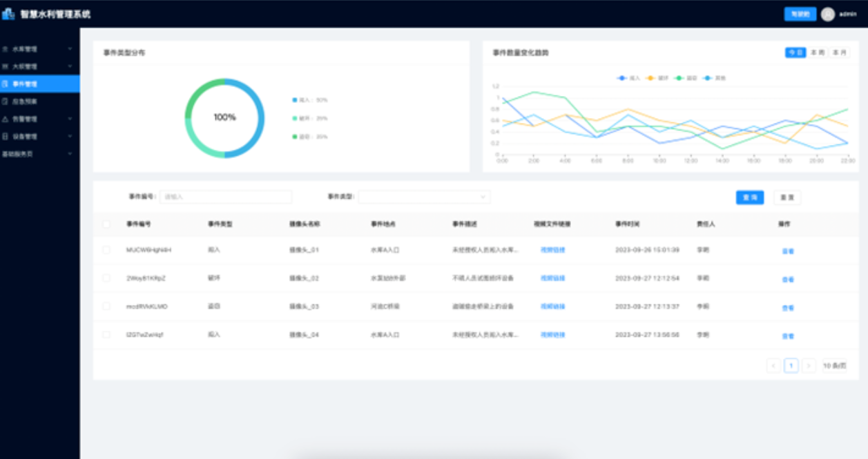Click the 告警管理 triangle warning icon
Screen dimensions: 868x459
coord(6,119)
